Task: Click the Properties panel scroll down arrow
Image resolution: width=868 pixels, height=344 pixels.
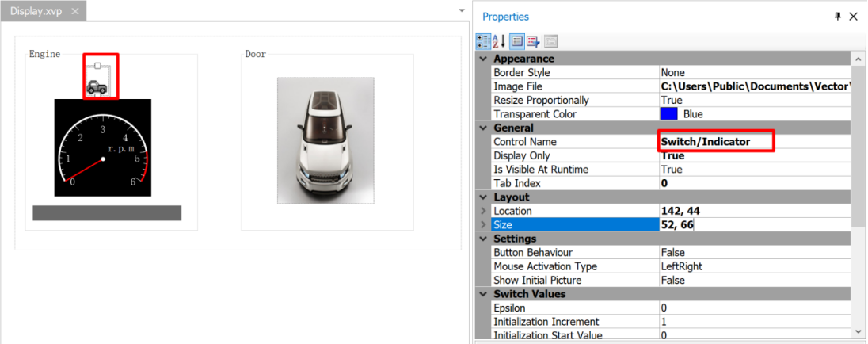Action: [x=857, y=331]
